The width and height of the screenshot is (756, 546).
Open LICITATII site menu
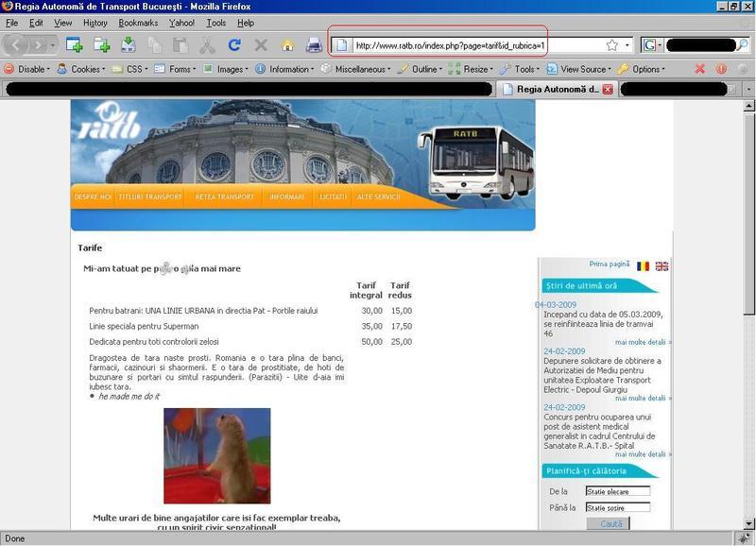[x=333, y=196]
